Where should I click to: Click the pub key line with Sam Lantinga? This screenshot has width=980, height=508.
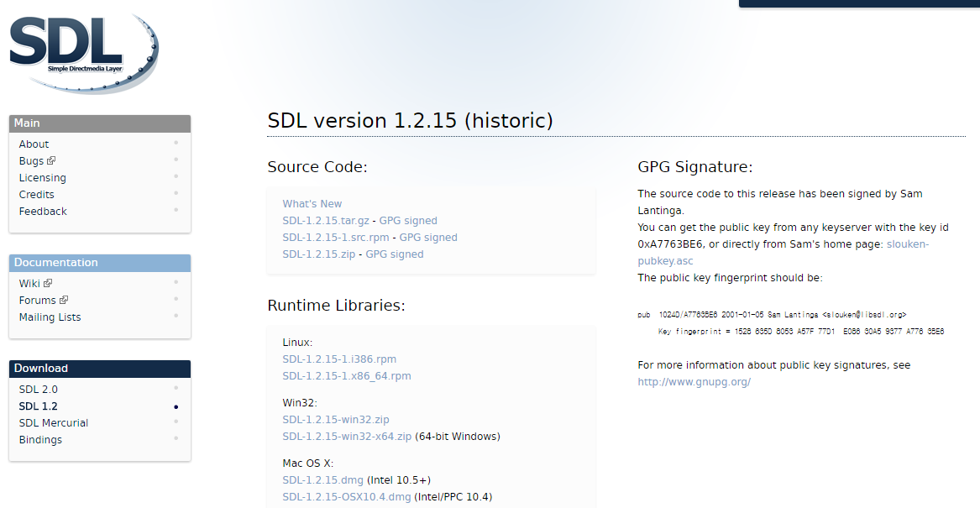[772, 315]
